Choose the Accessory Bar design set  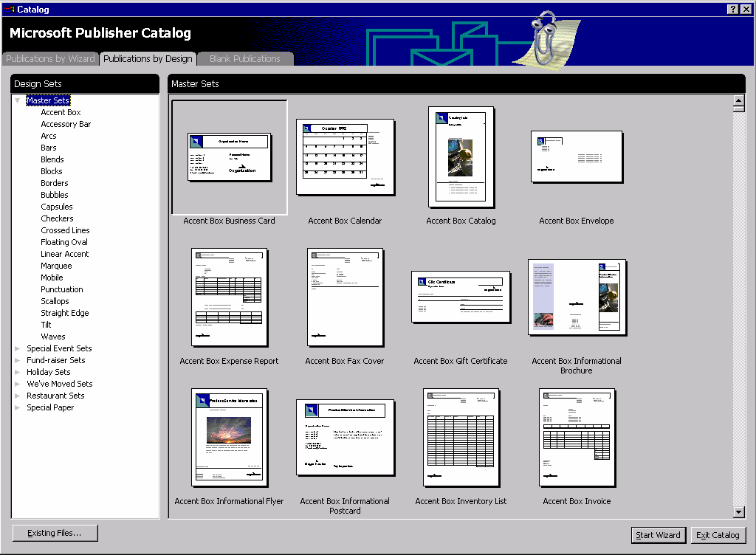tap(66, 124)
